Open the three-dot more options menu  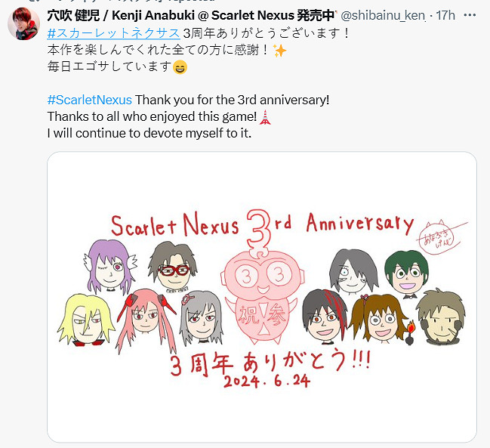[470, 15]
